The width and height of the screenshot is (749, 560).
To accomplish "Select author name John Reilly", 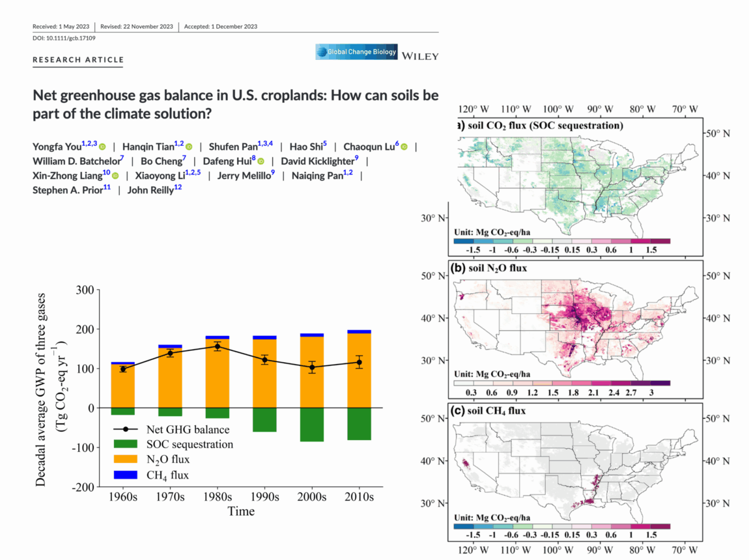I will tap(150, 189).
